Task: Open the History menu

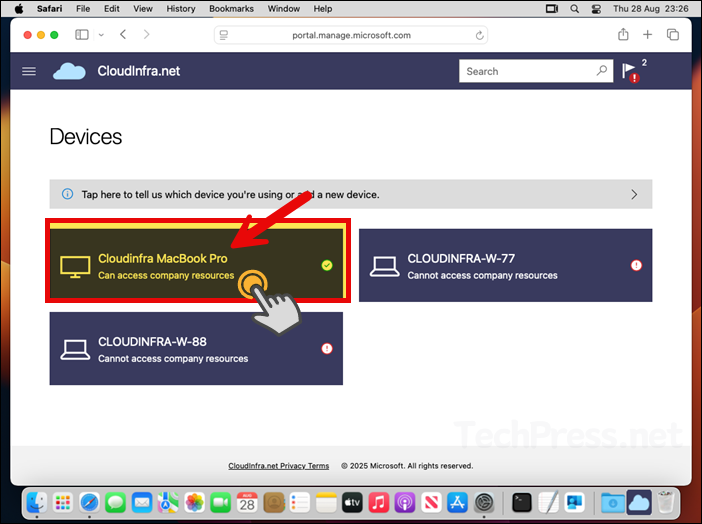Action: 181,9
